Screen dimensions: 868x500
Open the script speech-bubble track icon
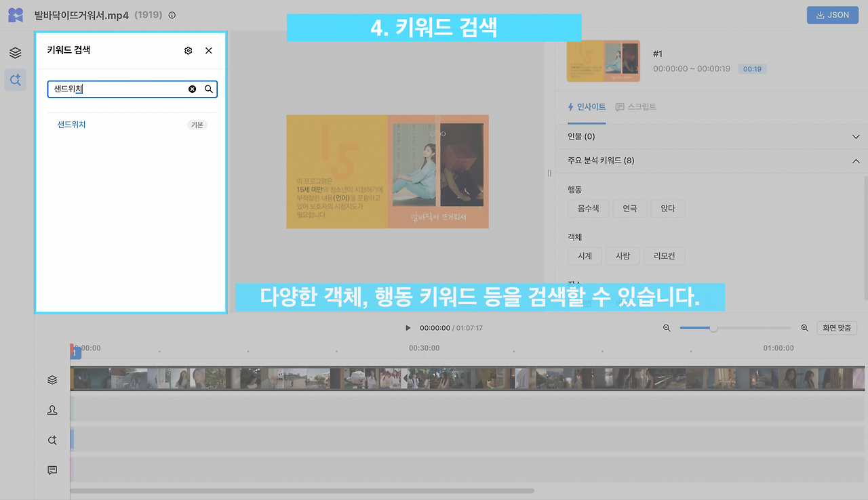pos(52,470)
